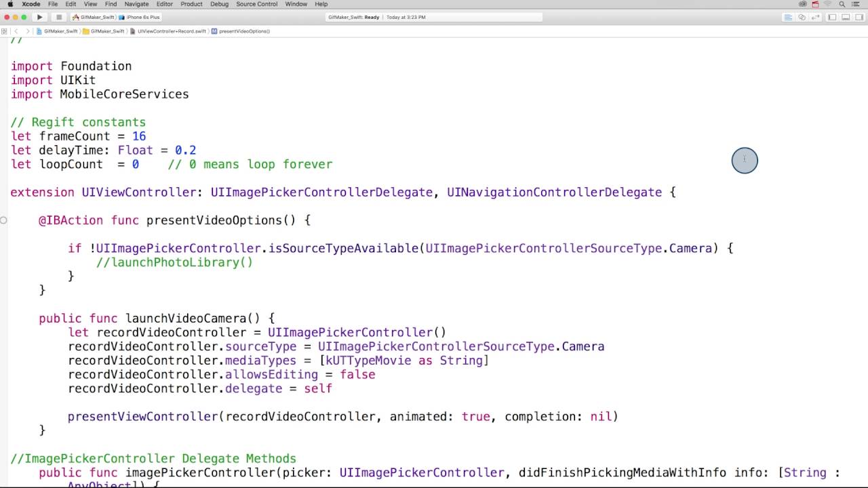Image resolution: width=868 pixels, height=488 pixels.
Task: Click 'delegate = self' assignment
Action: (279, 388)
